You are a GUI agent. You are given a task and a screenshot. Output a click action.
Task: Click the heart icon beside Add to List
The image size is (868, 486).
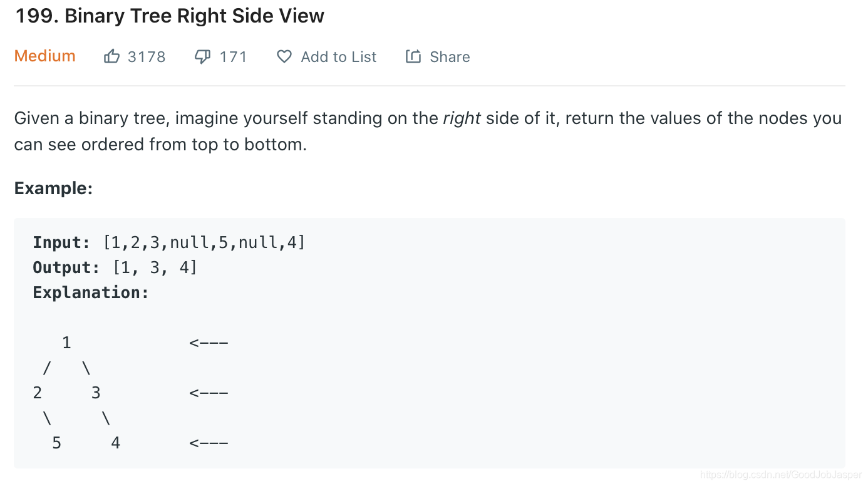tap(284, 57)
